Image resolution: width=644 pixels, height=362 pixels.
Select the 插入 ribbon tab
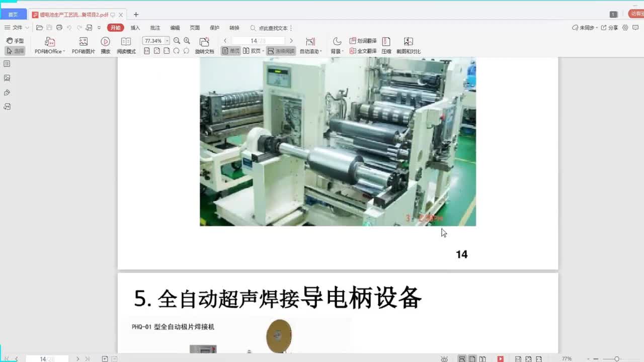click(135, 28)
